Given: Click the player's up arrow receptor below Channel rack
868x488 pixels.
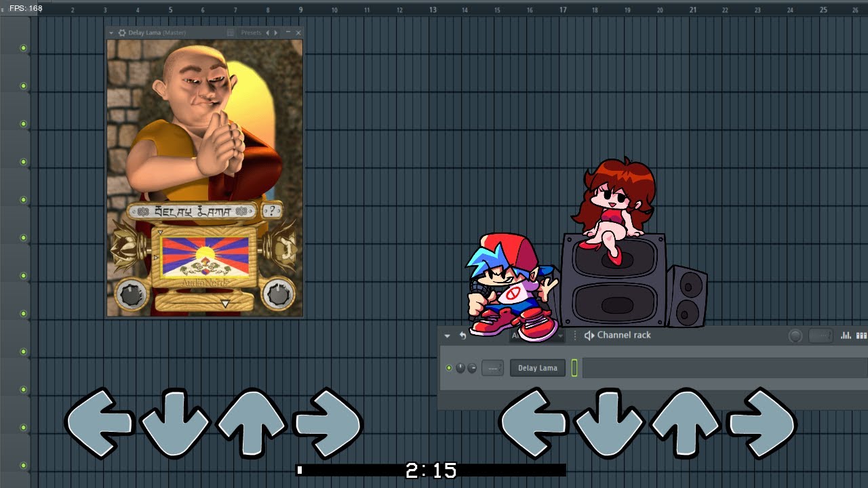Looking at the screenshot, I should pyautogui.click(x=686, y=423).
